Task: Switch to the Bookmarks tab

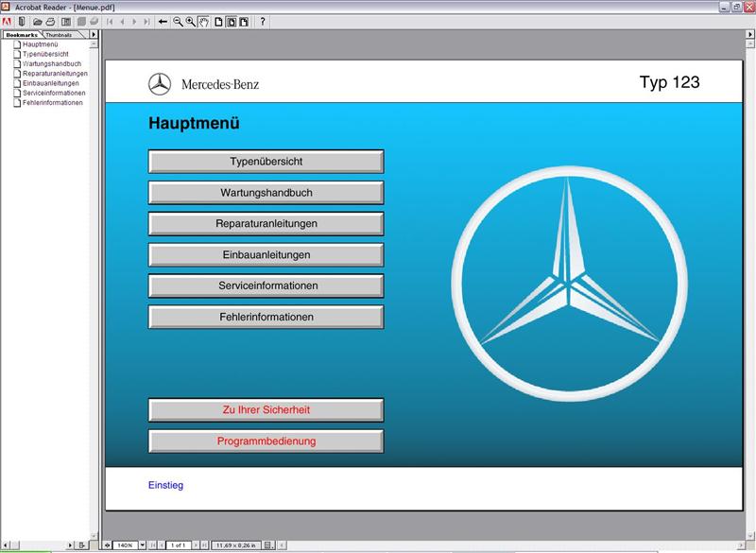Action: click(22, 35)
